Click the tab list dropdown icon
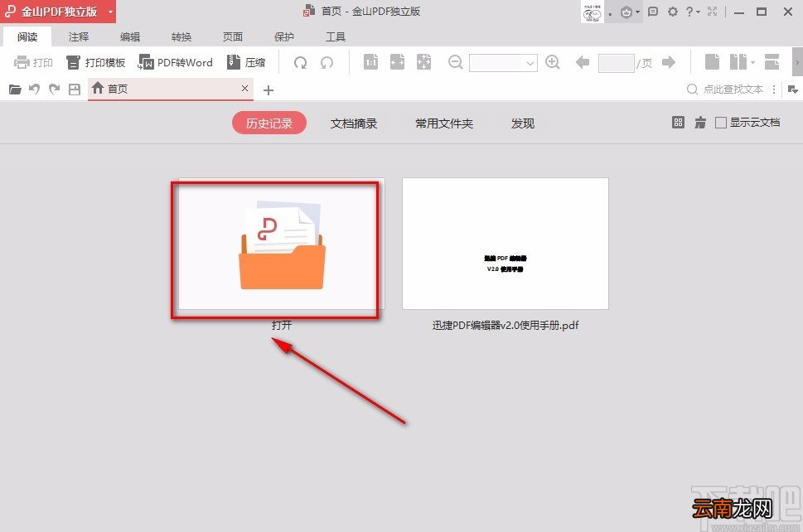 [x=793, y=89]
